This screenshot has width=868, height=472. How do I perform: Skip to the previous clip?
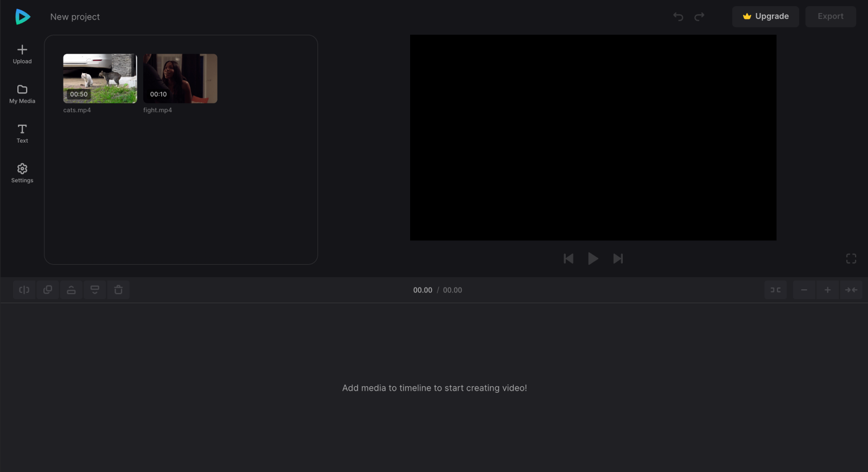569,259
